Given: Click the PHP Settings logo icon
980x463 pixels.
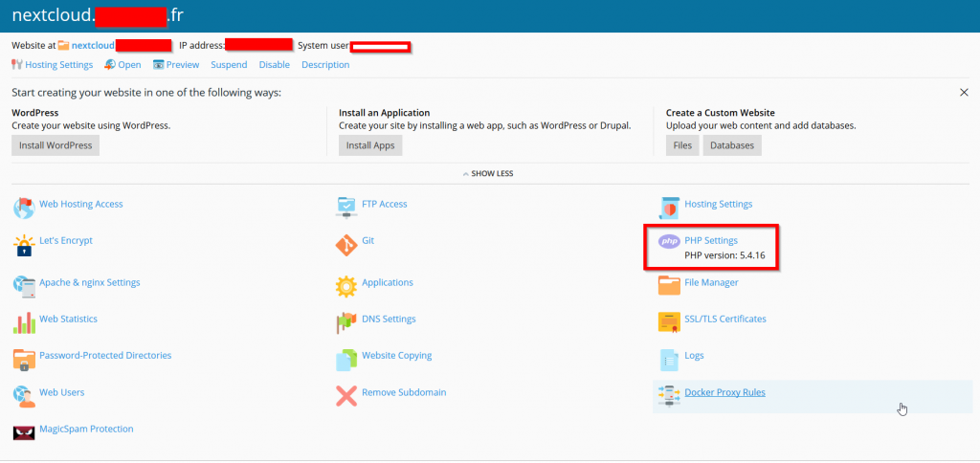Looking at the screenshot, I should (669, 242).
